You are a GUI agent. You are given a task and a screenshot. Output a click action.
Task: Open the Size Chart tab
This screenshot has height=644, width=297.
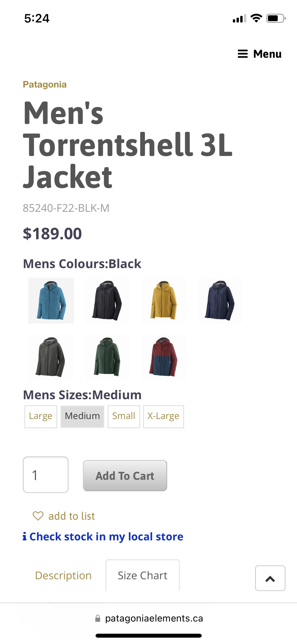click(143, 576)
